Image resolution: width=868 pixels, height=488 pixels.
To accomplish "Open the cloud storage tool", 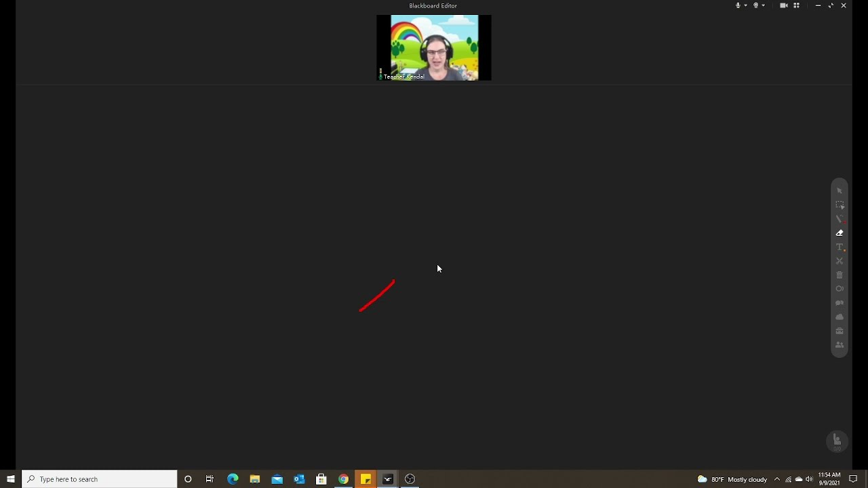I will tap(840, 317).
